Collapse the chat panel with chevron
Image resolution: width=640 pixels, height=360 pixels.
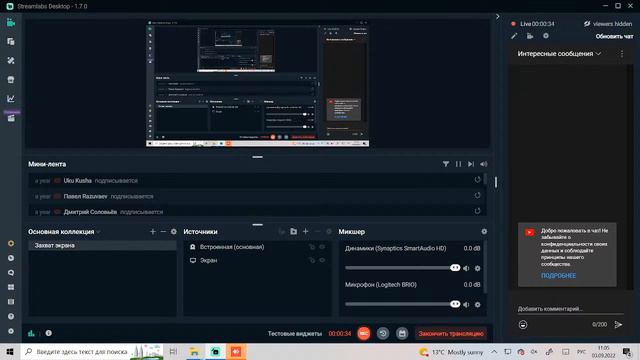498,17
